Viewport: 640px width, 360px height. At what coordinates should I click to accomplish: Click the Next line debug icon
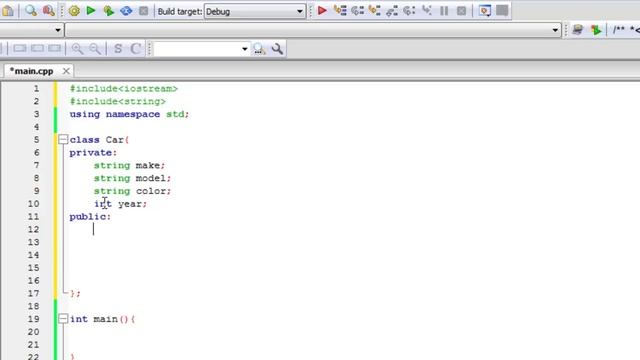point(357,11)
